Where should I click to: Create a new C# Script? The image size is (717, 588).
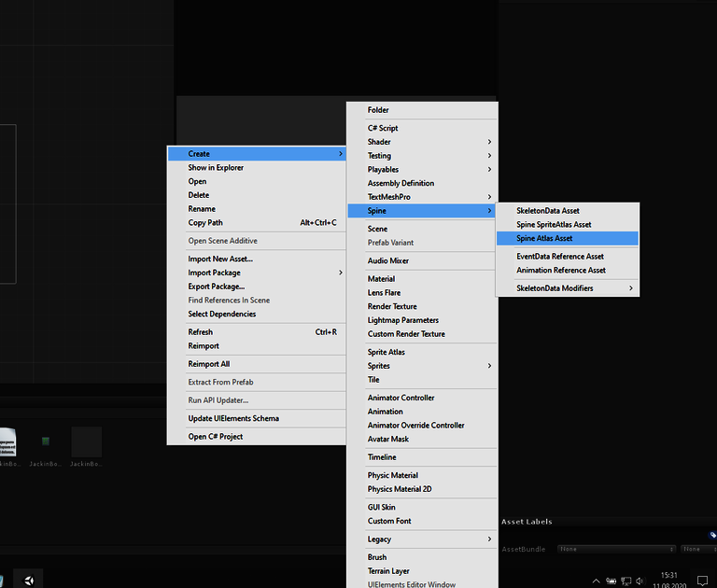coord(422,128)
